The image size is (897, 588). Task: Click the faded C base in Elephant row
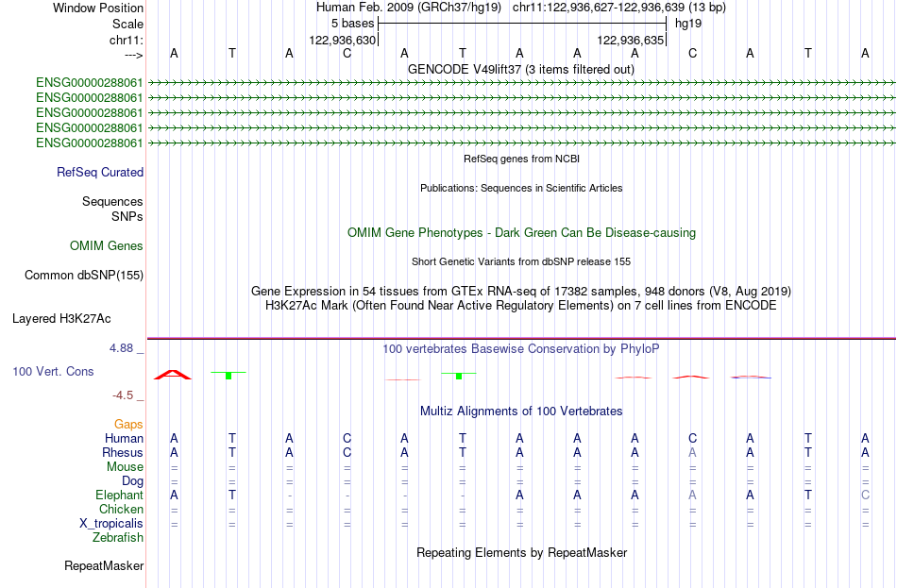click(x=865, y=496)
